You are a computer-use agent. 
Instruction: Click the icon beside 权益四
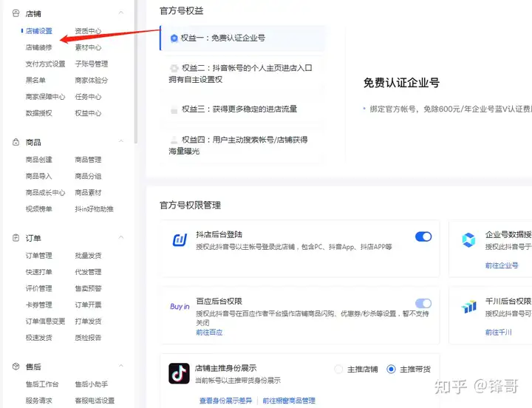click(174, 140)
